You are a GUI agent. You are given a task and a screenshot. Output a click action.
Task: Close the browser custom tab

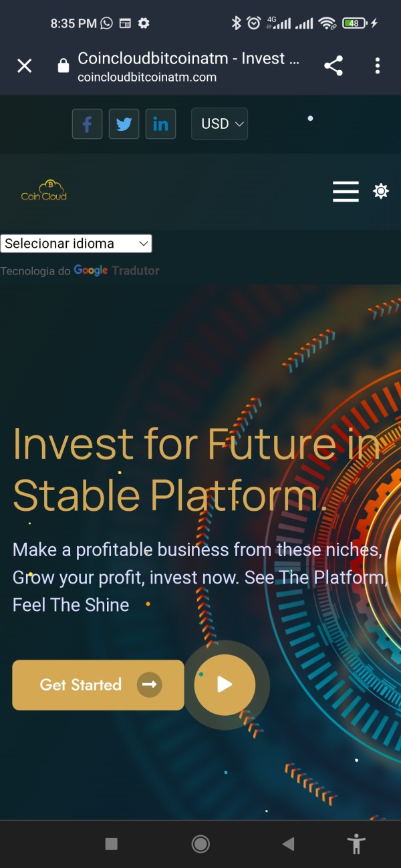(x=24, y=65)
